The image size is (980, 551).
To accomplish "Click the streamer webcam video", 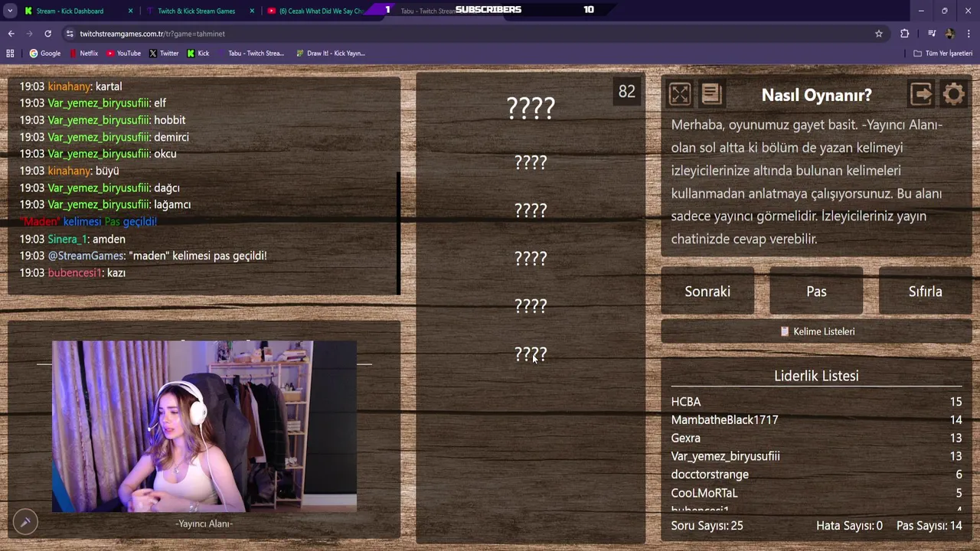I will click(204, 426).
